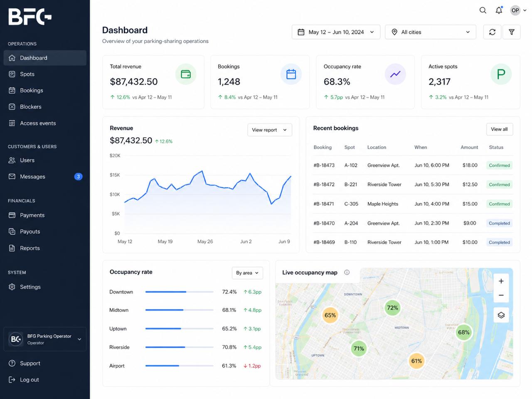Screen dimensions: 532x399
Task: Click the 72% Downtown map marker
Action: coord(392,308)
